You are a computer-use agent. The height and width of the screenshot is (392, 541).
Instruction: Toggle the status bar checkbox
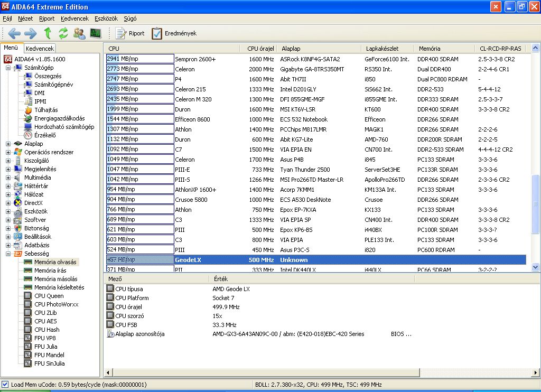pyautogui.click(x=5, y=385)
